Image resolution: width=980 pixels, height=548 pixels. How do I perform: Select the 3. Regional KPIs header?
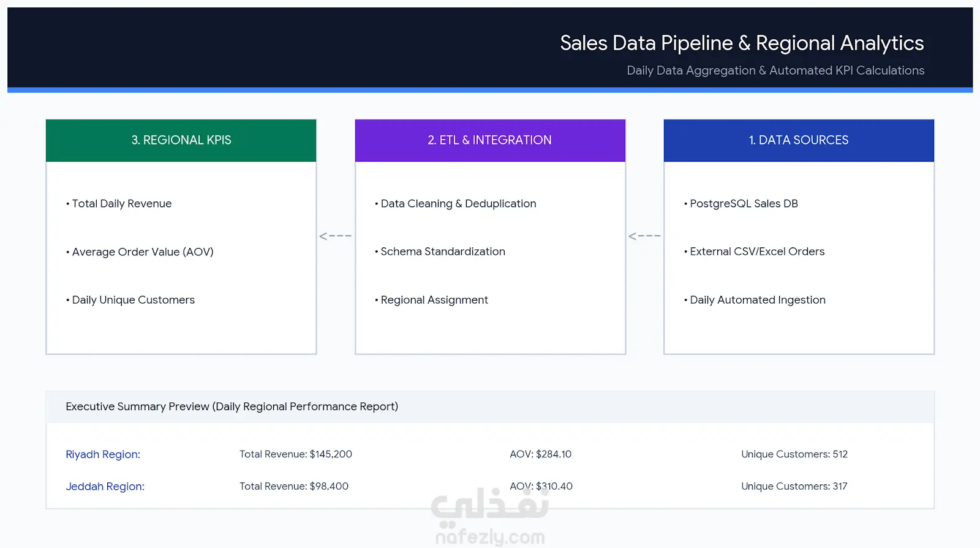click(x=181, y=140)
